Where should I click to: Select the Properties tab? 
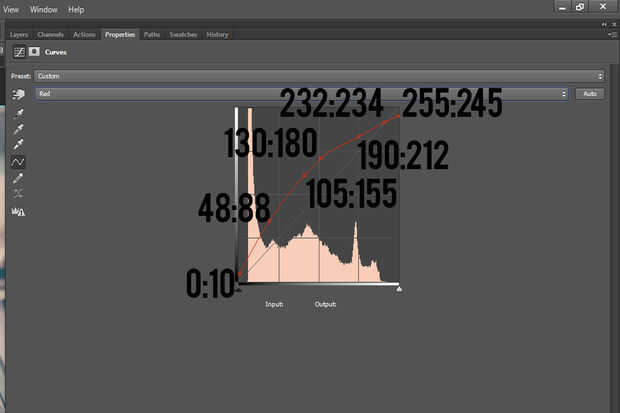[x=120, y=35]
